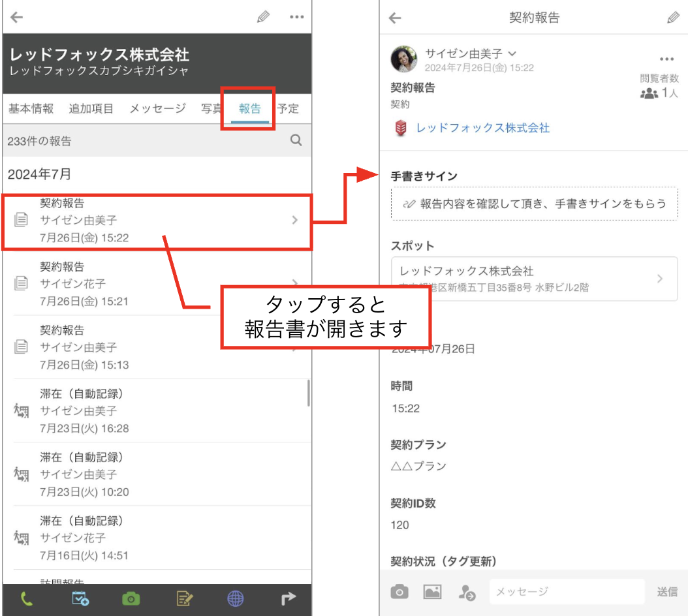Tap the pencil edit icon on company screen
The width and height of the screenshot is (688, 616).
coord(263,17)
